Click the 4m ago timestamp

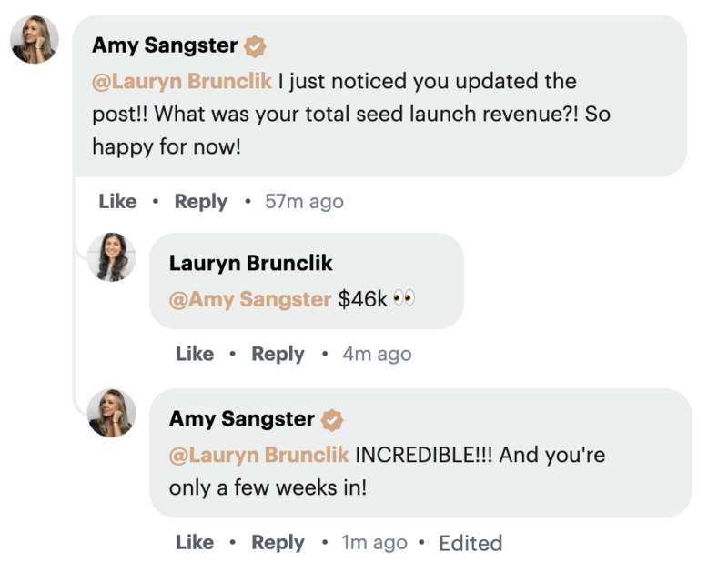[377, 355]
